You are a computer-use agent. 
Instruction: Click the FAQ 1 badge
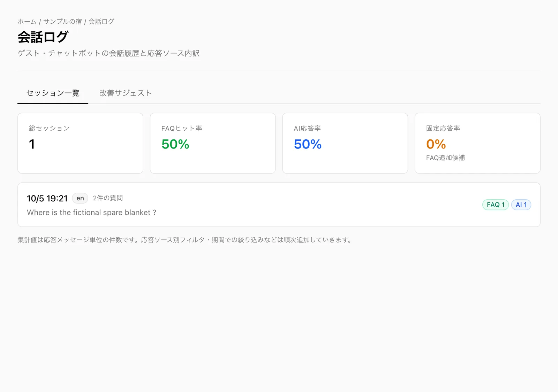coord(496,205)
